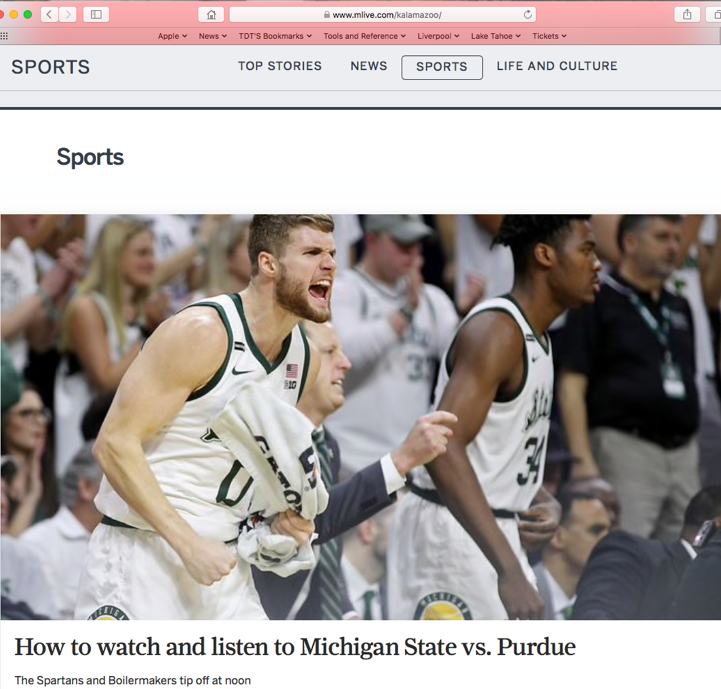
Task: Open Tools and Reference bookmarks menu
Action: tap(364, 36)
